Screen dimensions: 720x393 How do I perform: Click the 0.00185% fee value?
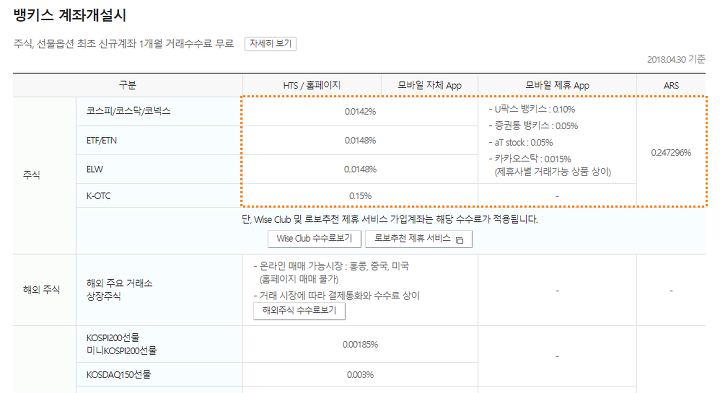(x=360, y=344)
